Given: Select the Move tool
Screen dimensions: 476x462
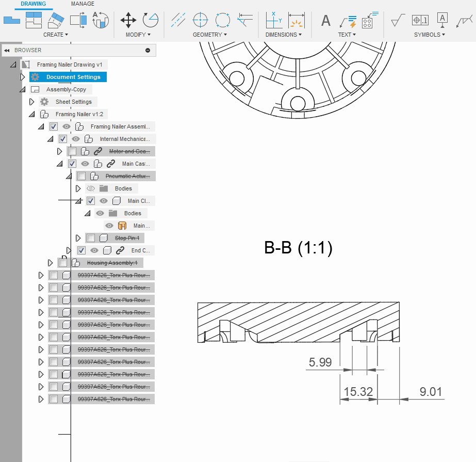Looking at the screenshot, I should 128,20.
